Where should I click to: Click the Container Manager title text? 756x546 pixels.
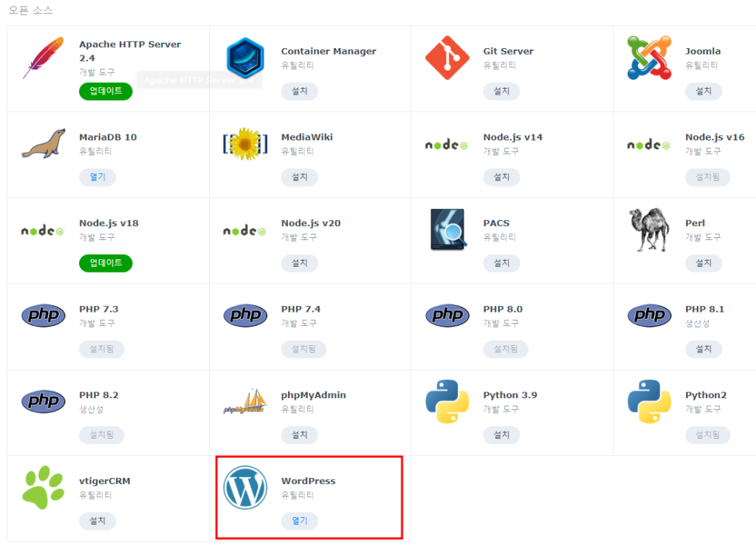click(x=329, y=51)
